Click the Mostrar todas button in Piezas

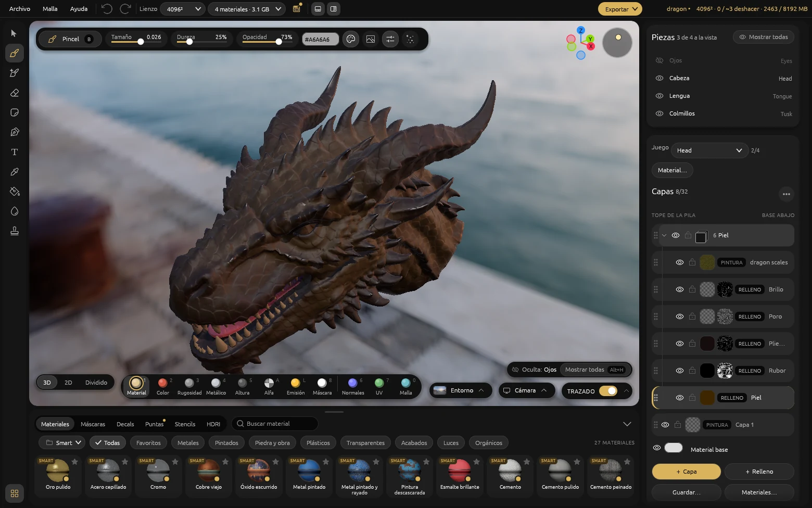coord(764,37)
